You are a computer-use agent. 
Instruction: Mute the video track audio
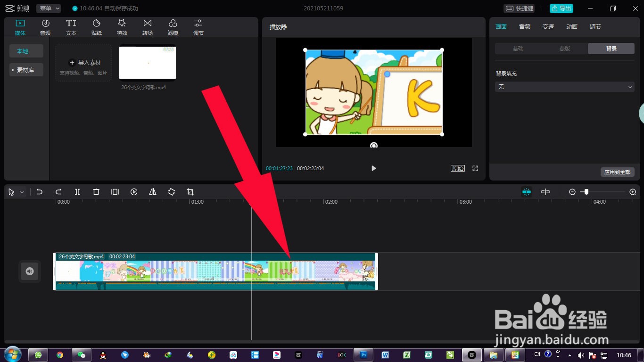[30, 271]
